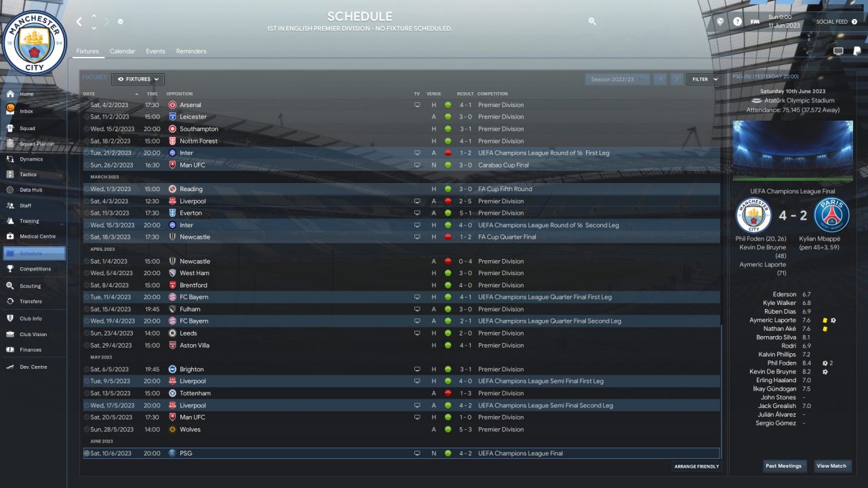This screenshot has height=488, width=868.
Task: Open Club Vision from the sidebar
Action: (x=34, y=334)
